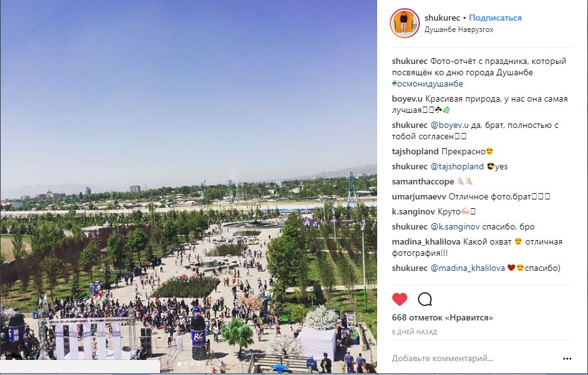Image resolution: width=588 pixels, height=375 pixels.
Task: Select the carousel photo indicator dots
Action: click(x=189, y=363)
